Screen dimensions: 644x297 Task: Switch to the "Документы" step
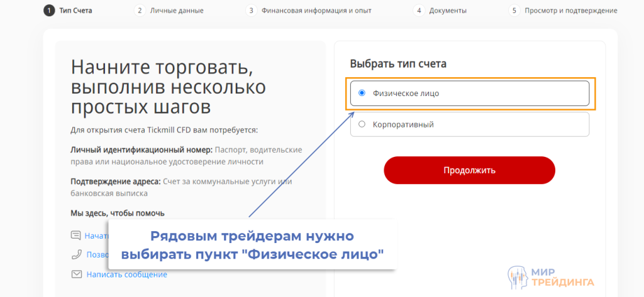point(449,11)
